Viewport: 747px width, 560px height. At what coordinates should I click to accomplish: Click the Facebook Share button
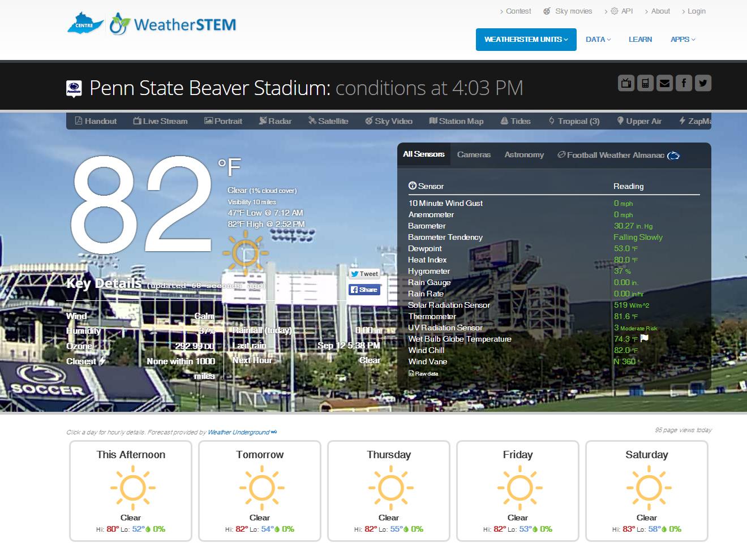pyautogui.click(x=364, y=290)
